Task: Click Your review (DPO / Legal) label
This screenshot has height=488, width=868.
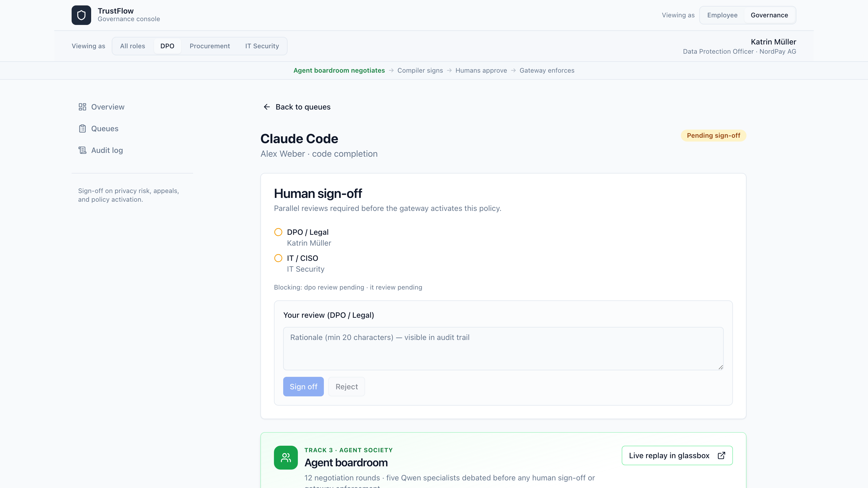Action: tap(328, 315)
